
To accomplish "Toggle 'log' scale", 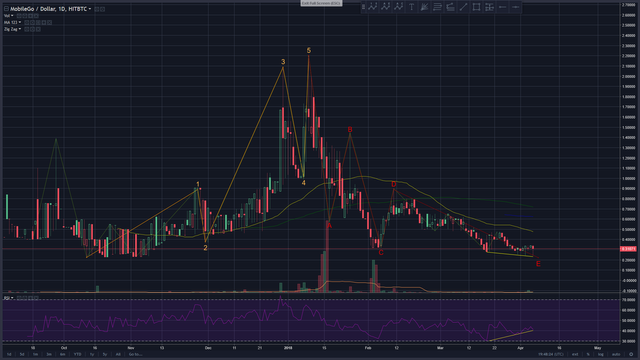I will pyautogui.click(x=601, y=354).
